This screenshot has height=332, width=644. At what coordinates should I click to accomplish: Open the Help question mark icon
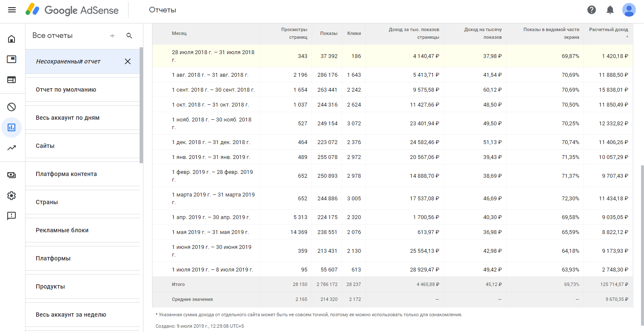[592, 10]
